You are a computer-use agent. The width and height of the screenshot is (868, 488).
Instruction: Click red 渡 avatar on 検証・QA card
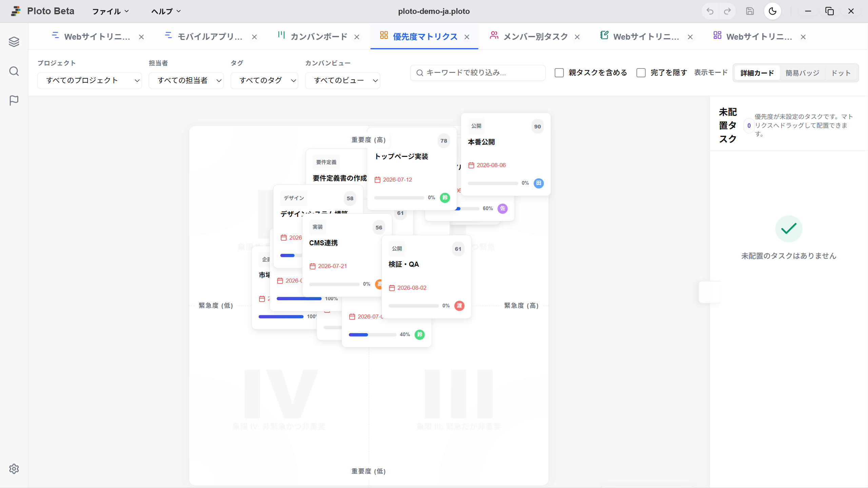459,306
